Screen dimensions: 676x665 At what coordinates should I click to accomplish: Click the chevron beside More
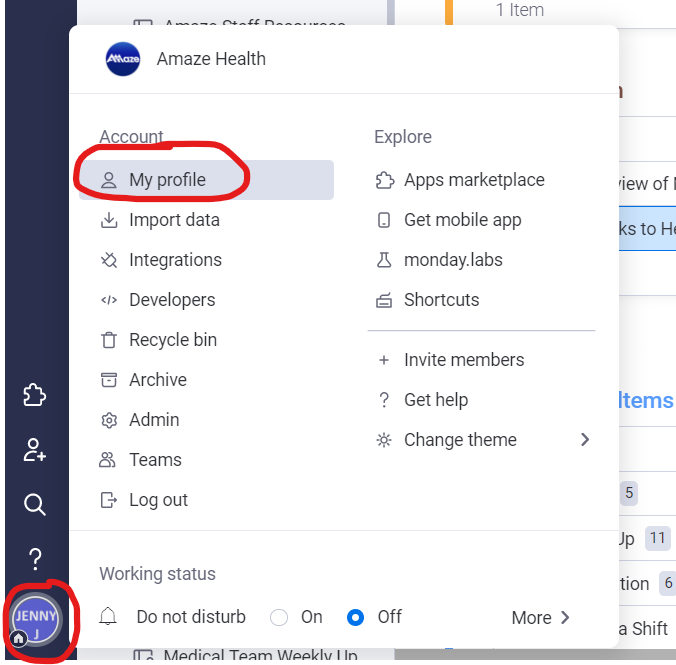565,618
